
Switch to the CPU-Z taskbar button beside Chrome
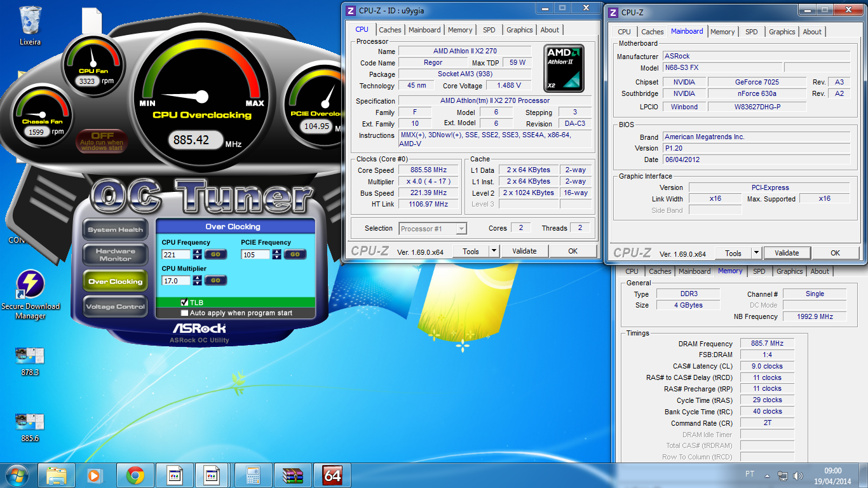pyautogui.click(x=174, y=475)
